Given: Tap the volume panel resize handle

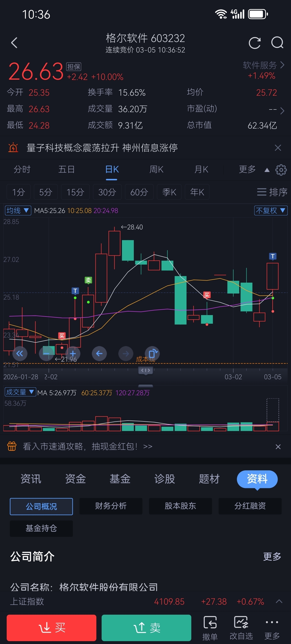Looking at the screenshot, I should (145, 386).
